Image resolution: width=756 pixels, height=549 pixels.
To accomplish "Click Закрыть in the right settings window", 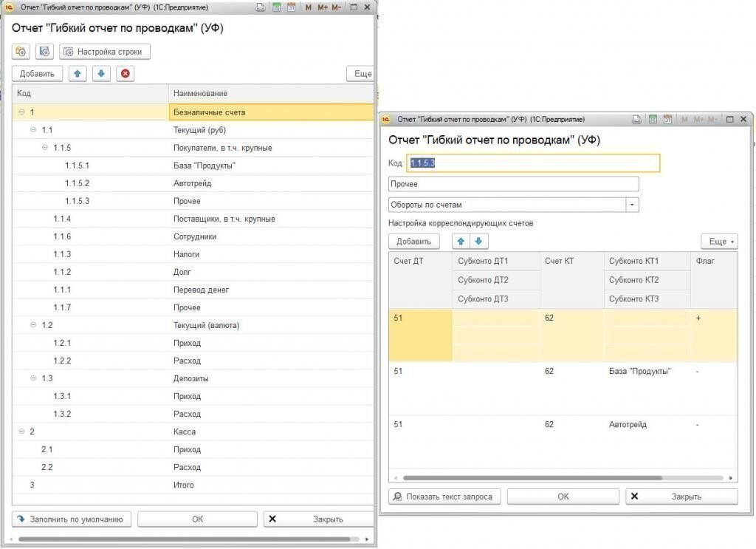I will pos(681,497).
